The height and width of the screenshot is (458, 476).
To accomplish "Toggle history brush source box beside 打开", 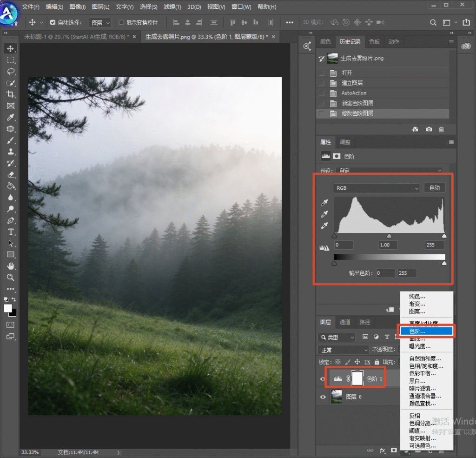I will (x=322, y=73).
